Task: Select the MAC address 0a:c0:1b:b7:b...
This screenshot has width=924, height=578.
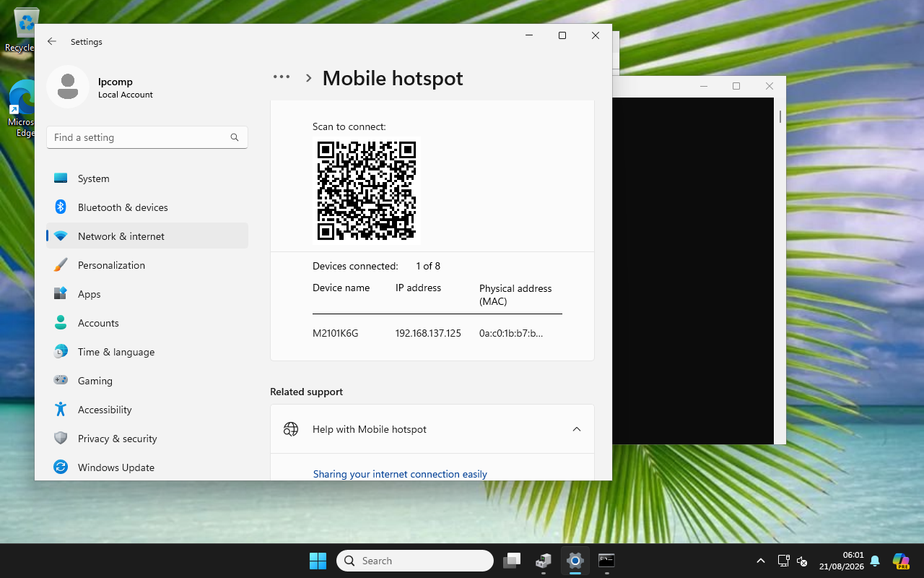Action: coord(511,333)
